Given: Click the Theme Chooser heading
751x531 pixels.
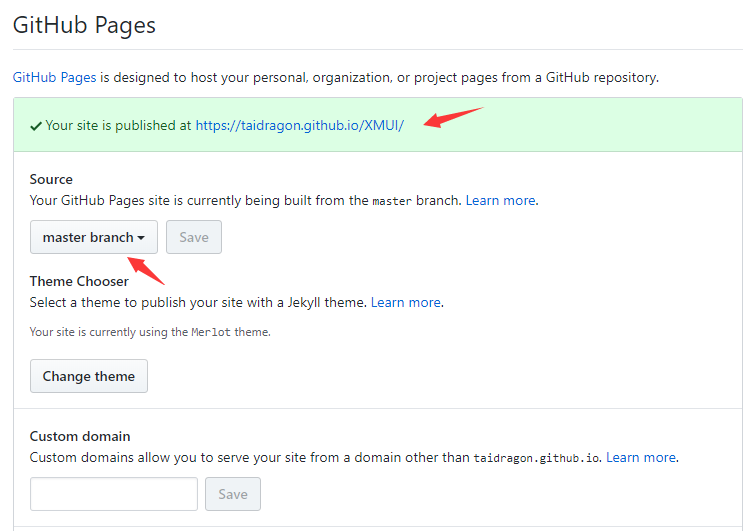Looking at the screenshot, I should coord(79,281).
